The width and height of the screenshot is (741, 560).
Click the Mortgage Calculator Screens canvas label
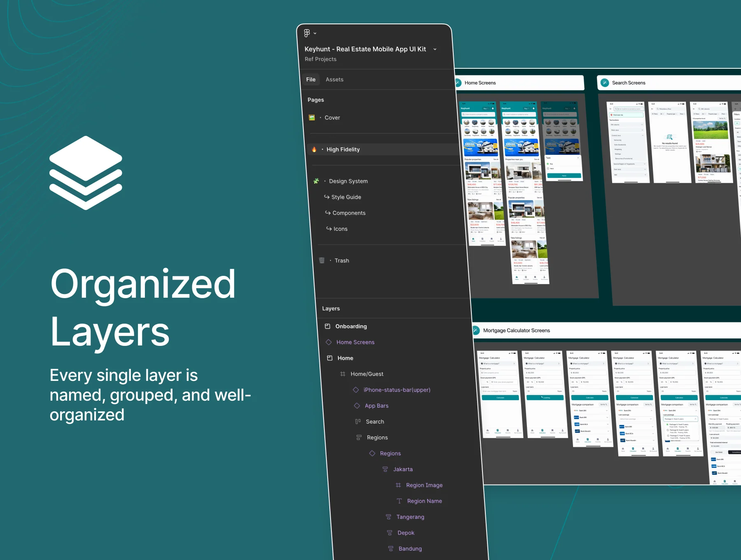tap(517, 331)
